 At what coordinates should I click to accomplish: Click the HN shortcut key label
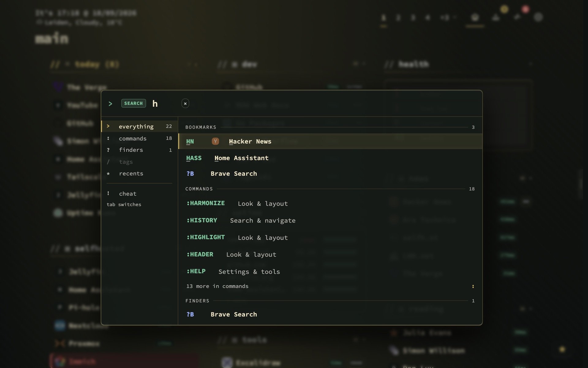(x=190, y=141)
